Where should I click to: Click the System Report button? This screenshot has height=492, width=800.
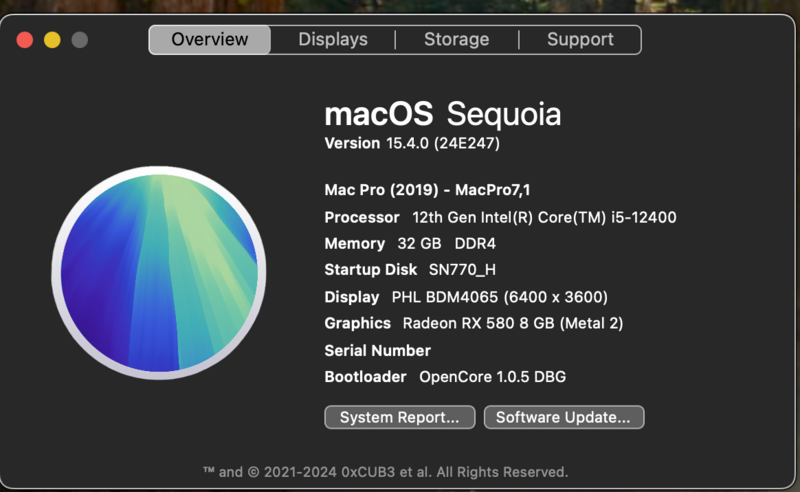400,417
